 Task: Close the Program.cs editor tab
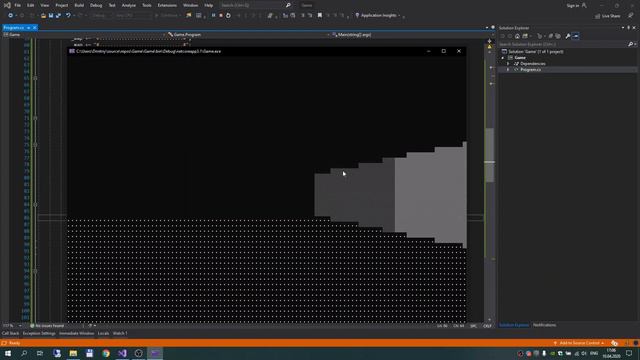point(35,27)
